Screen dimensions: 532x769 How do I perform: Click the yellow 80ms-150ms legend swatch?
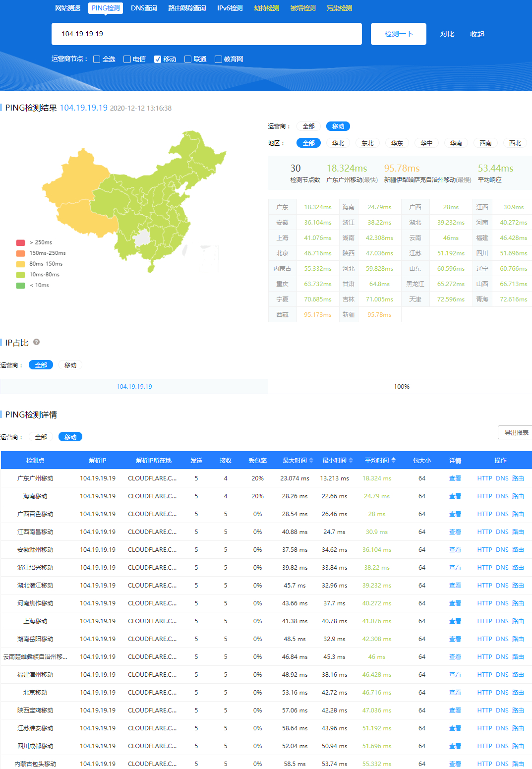(20, 264)
